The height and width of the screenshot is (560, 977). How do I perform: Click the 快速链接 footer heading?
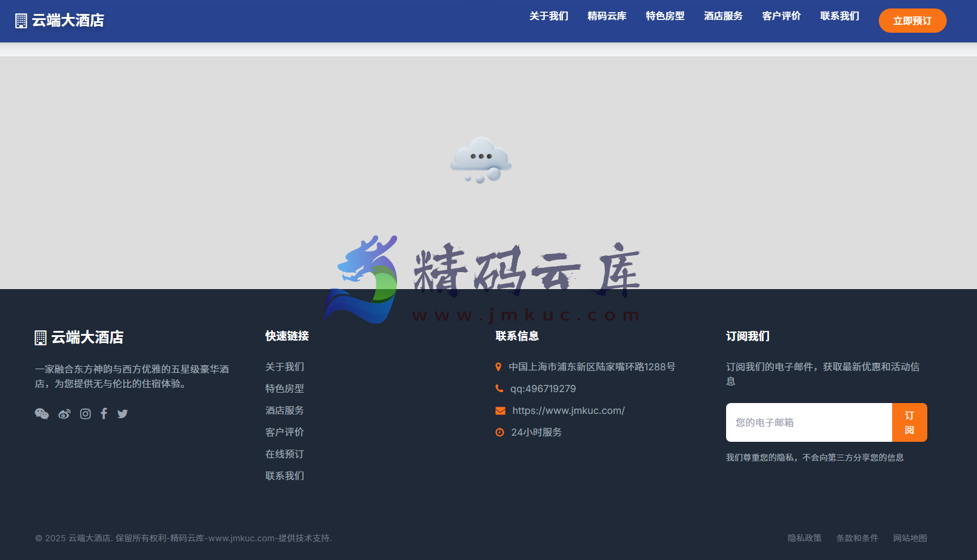point(287,336)
